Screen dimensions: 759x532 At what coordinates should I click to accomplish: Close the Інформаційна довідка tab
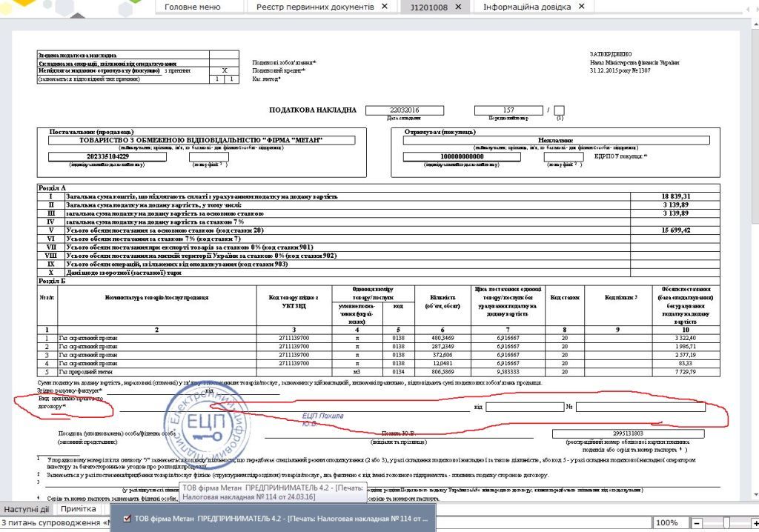point(581,6)
